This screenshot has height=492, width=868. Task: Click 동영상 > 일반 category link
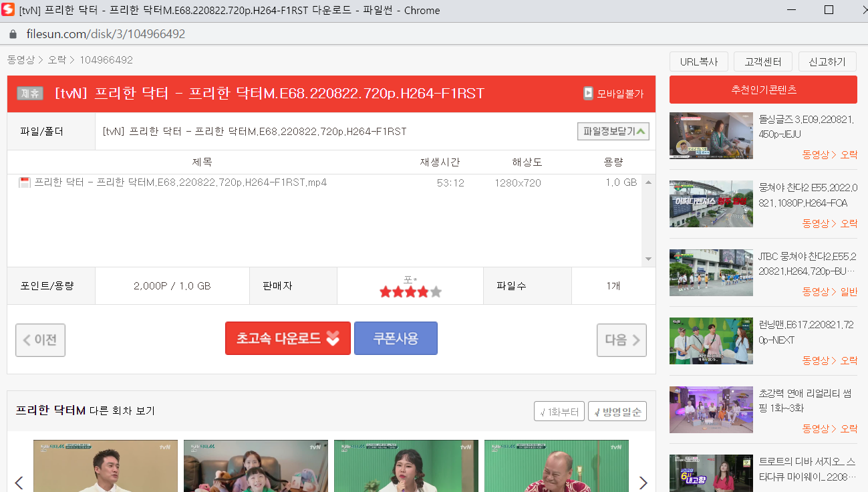point(830,291)
